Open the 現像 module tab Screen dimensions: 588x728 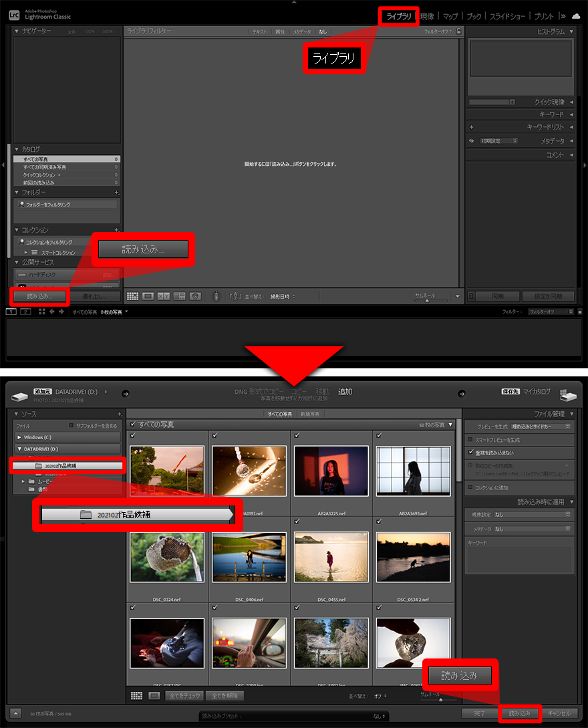coord(427,16)
